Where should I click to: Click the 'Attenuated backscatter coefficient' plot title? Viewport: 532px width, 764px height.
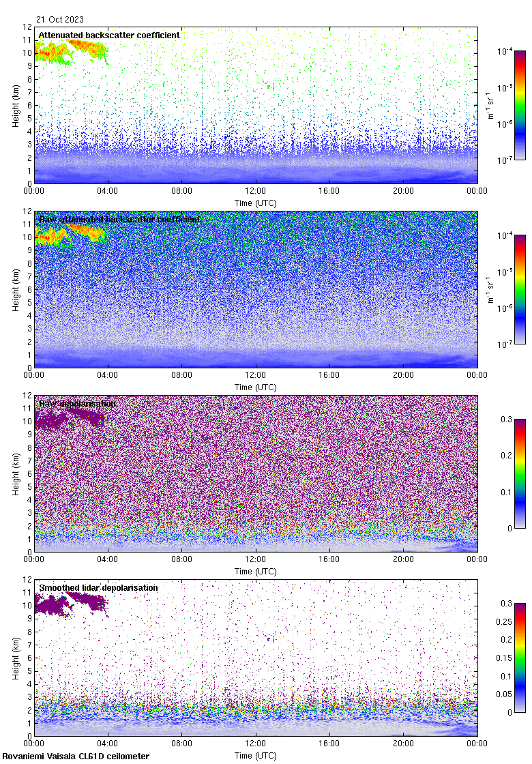point(109,35)
